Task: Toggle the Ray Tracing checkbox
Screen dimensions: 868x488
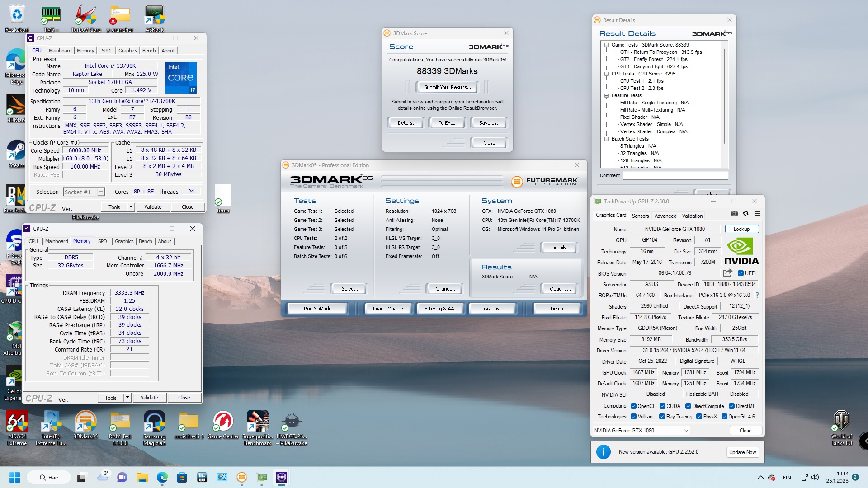Action: click(x=662, y=417)
